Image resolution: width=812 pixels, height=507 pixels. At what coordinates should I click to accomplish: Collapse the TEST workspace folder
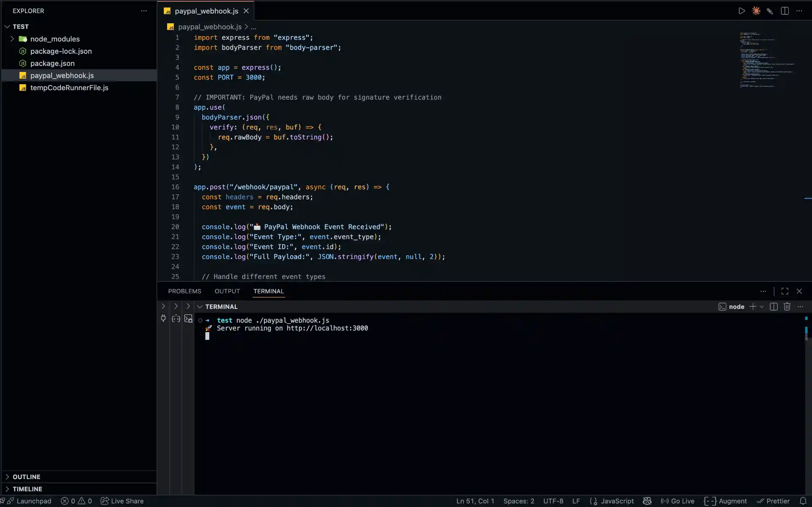pos(8,26)
